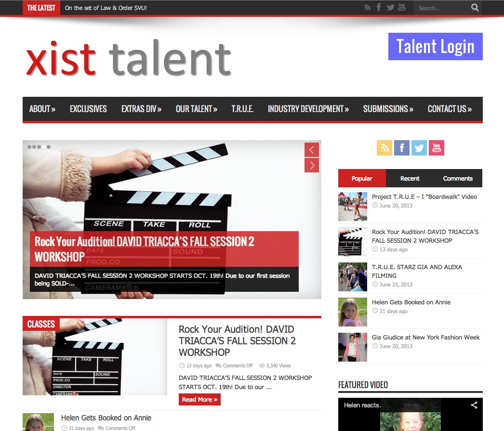This screenshot has width=504, height=431.
Task: Share the Helen reacts featured video
Action: pyautogui.click(x=474, y=405)
